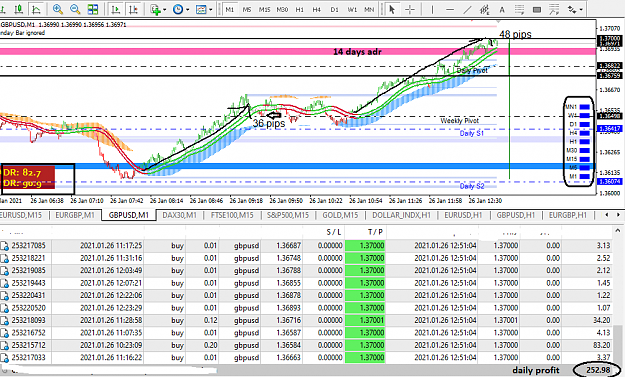Viewport: 625px width, 377px height.
Task: Select the M30 timeframe button
Action: pos(282,9)
